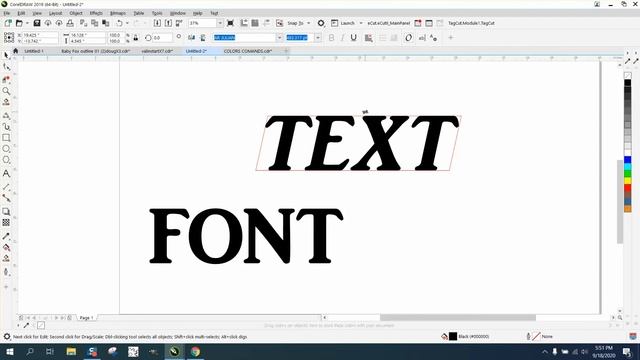Click the Launch button
Image resolution: width=640 pixels, height=360 pixels.
tap(343, 23)
